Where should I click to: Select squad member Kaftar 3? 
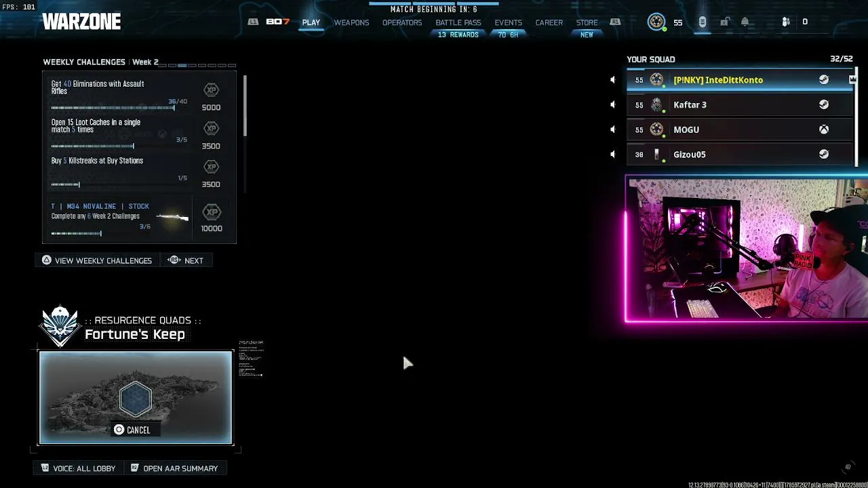click(741, 105)
